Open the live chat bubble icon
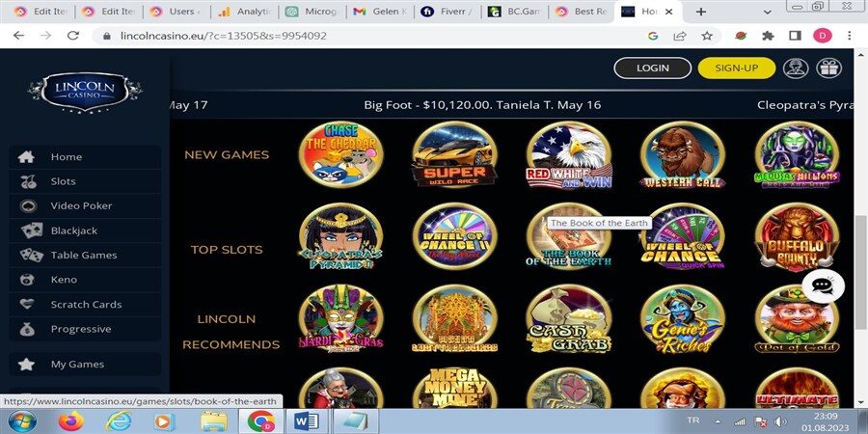The image size is (868, 434). pyautogui.click(x=823, y=285)
